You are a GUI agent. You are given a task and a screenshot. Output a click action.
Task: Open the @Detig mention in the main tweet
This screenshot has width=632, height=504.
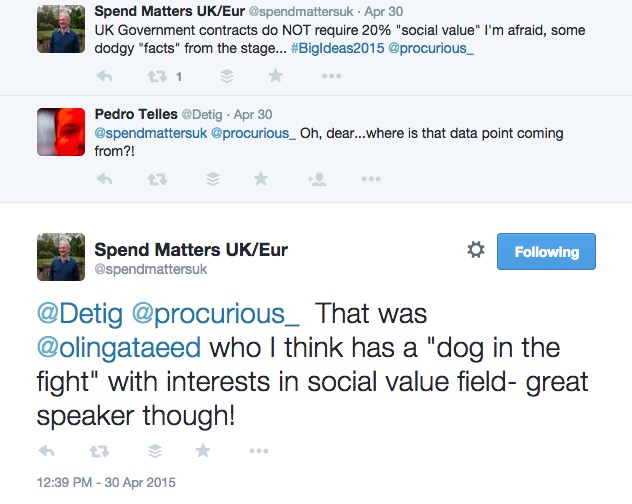pos(80,313)
